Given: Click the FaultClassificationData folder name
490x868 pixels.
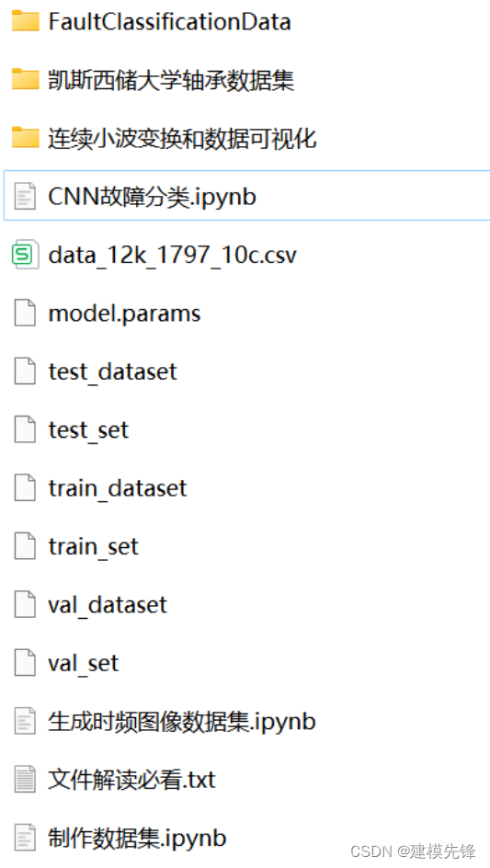Looking at the screenshot, I should (169, 21).
